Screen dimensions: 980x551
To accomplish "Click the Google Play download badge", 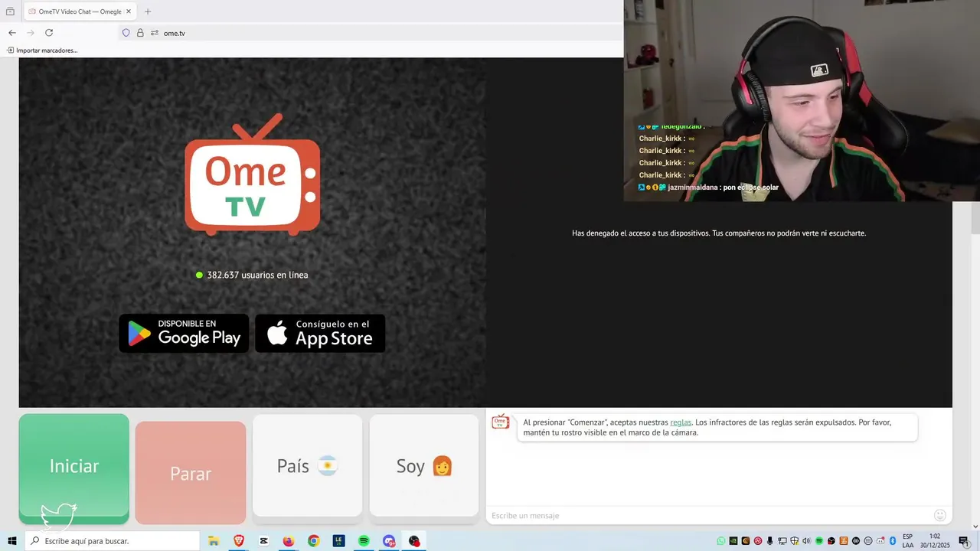I will coord(184,334).
